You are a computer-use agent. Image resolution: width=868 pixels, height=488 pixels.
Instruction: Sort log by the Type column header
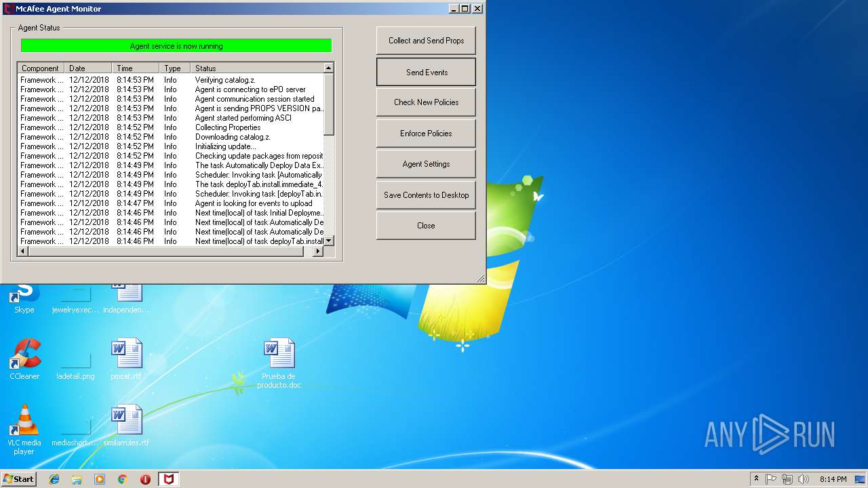pos(175,68)
